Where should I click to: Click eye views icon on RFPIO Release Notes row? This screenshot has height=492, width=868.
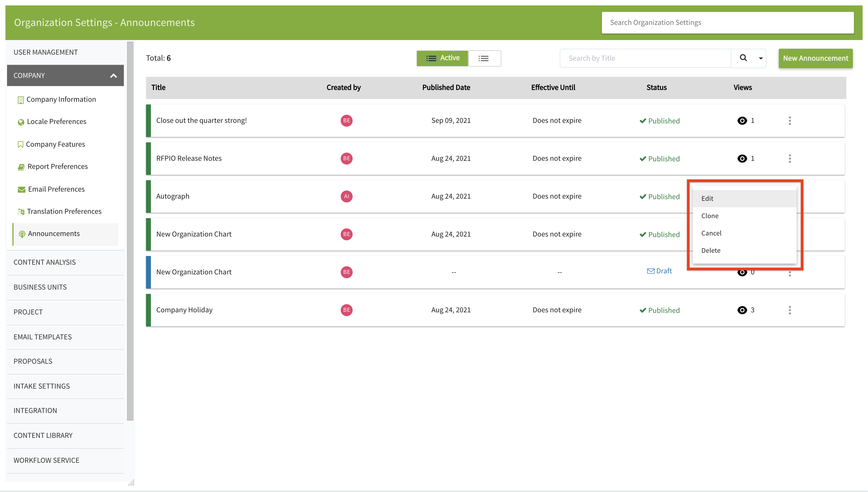pyautogui.click(x=742, y=159)
